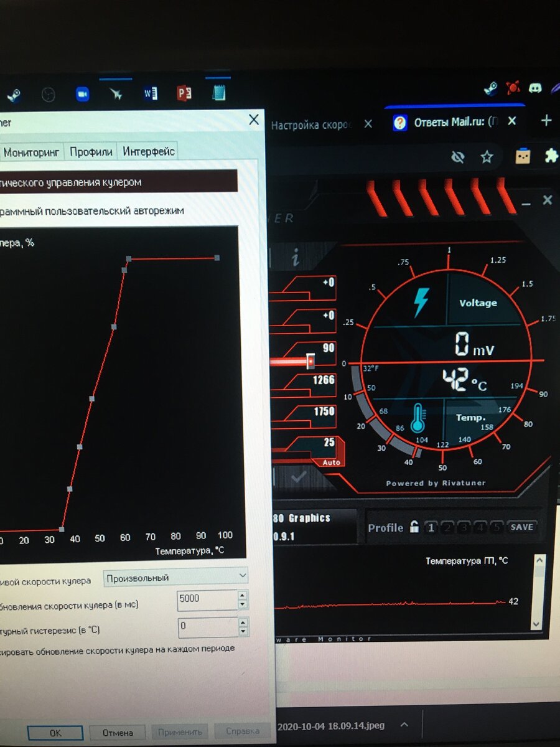
Task: Click the crossed-eye icon in address bar
Action: [x=458, y=157]
